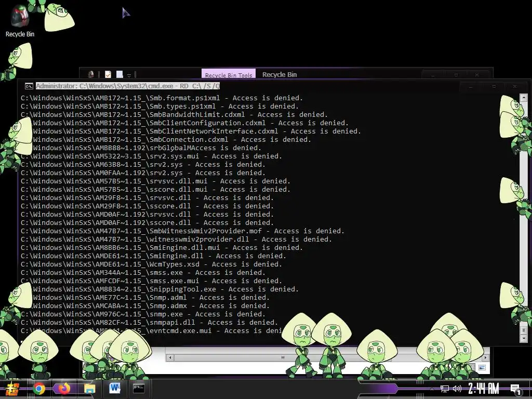Close the Recycle Bin window
This screenshot has height=399, width=532.
point(477,75)
